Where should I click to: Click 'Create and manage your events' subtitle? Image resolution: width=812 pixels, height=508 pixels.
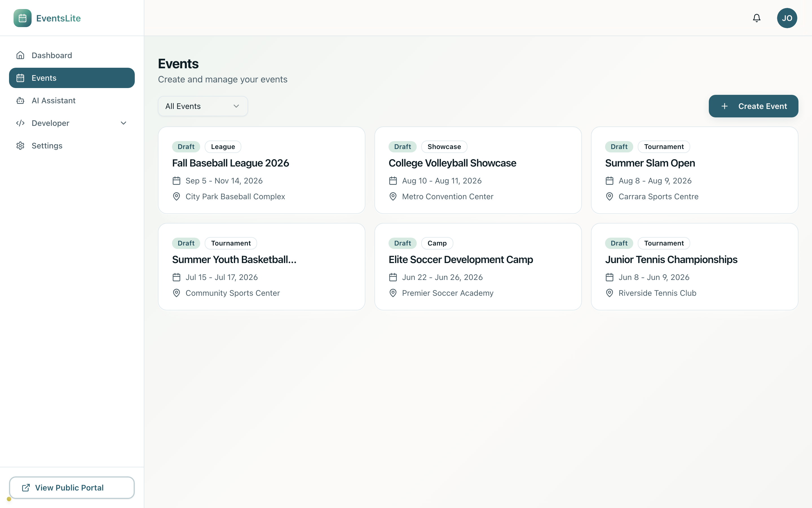(222, 79)
